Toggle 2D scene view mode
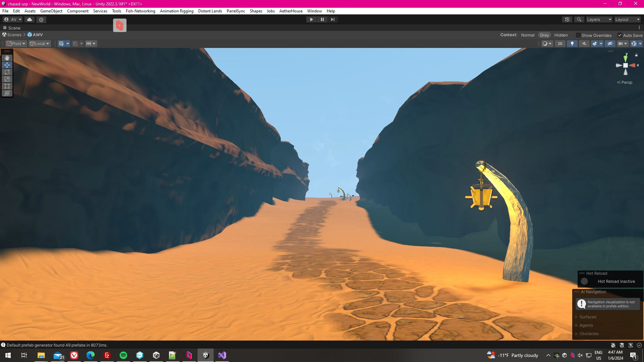The width and height of the screenshot is (644, 362). point(560,44)
